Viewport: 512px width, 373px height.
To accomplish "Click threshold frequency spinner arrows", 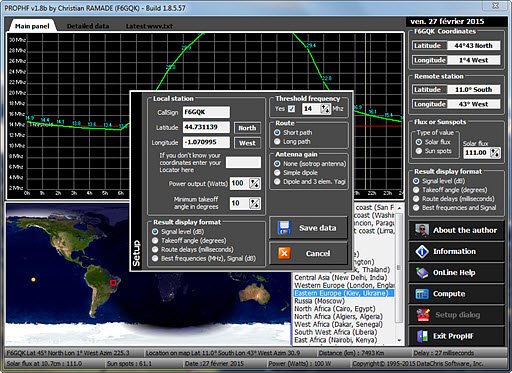I will coord(325,109).
